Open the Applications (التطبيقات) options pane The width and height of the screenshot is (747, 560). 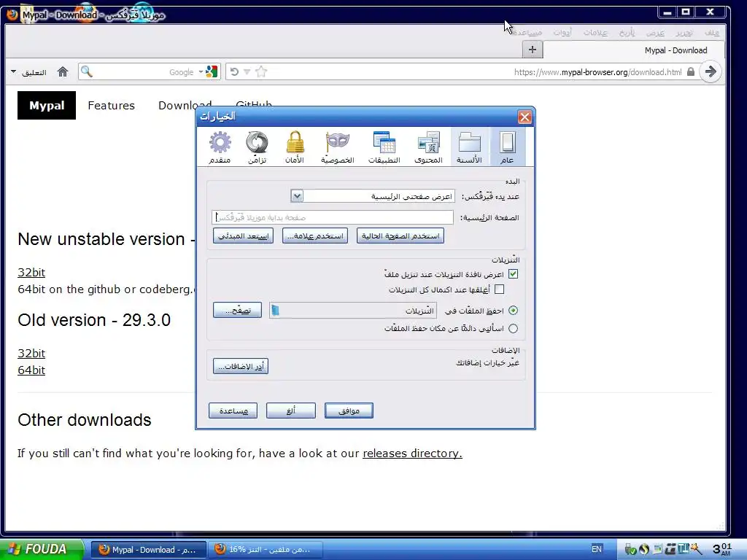(384, 147)
